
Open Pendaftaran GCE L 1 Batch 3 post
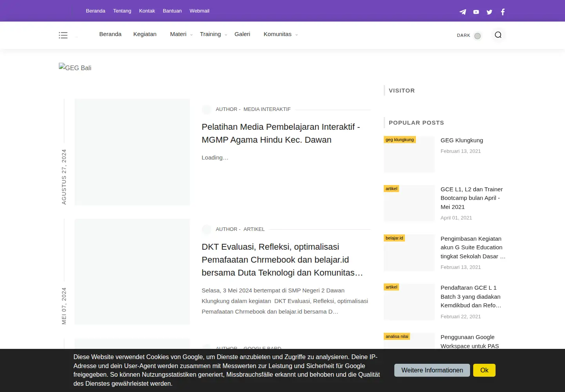[471, 297]
